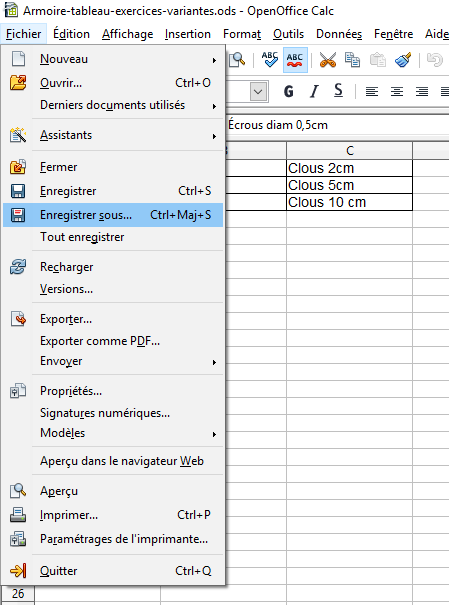Align cell text to the left
Viewport: 450px width, 605px height.
[x=372, y=91]
